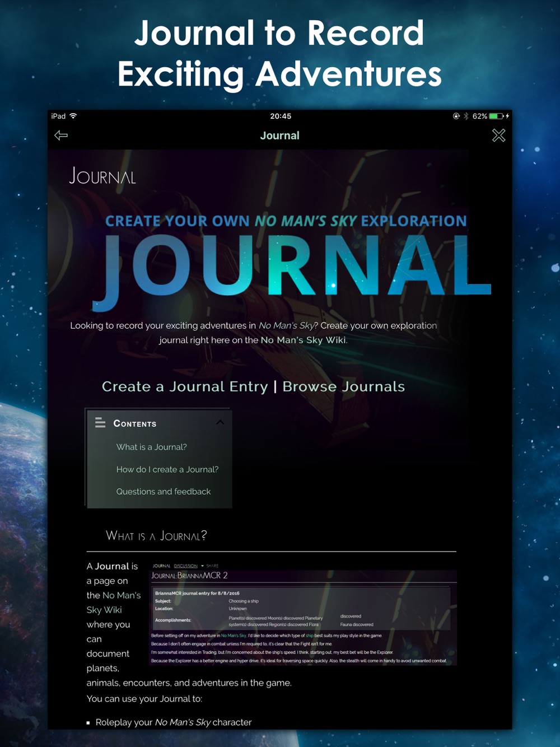Tap the Contents list icon
Screen dimensions: 560x747
coord(100,423)
